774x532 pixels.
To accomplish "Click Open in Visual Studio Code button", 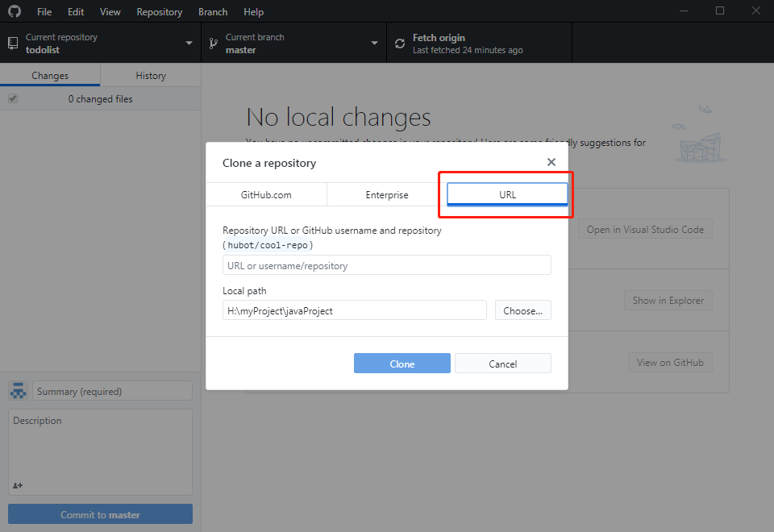I will [645, 229].
